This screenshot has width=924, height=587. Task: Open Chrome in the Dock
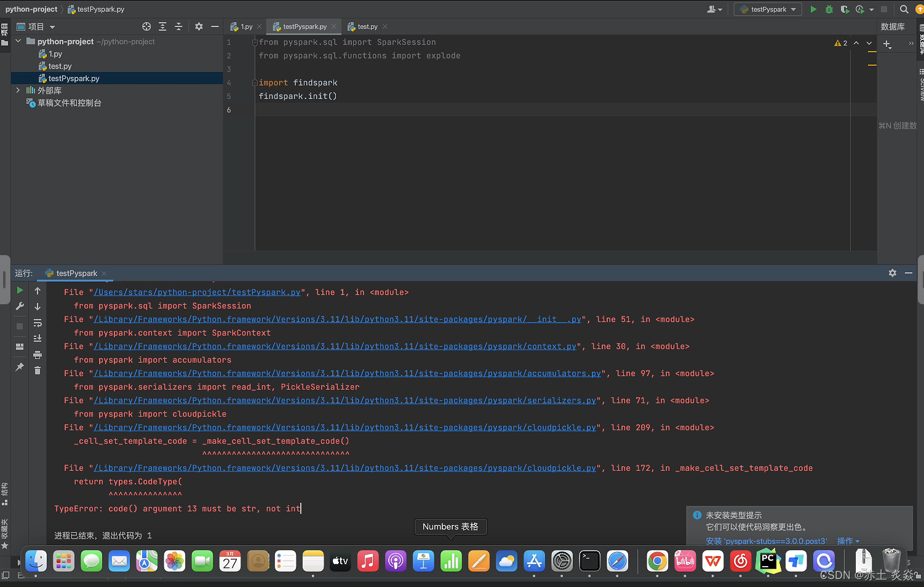pos(657,561)
